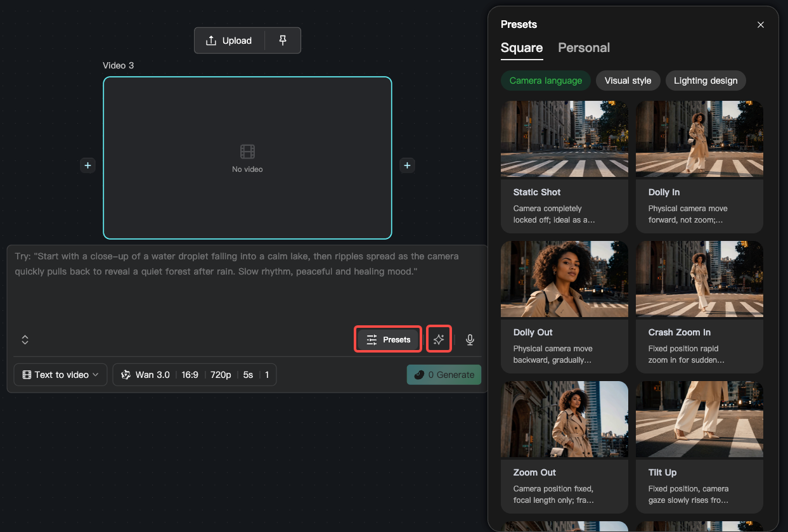The height and width of the screenshot is (532, 788).
Task: Click 'Fixed position rapid zoom in' description
Action: pyautogui.click(x=686, y=354)
